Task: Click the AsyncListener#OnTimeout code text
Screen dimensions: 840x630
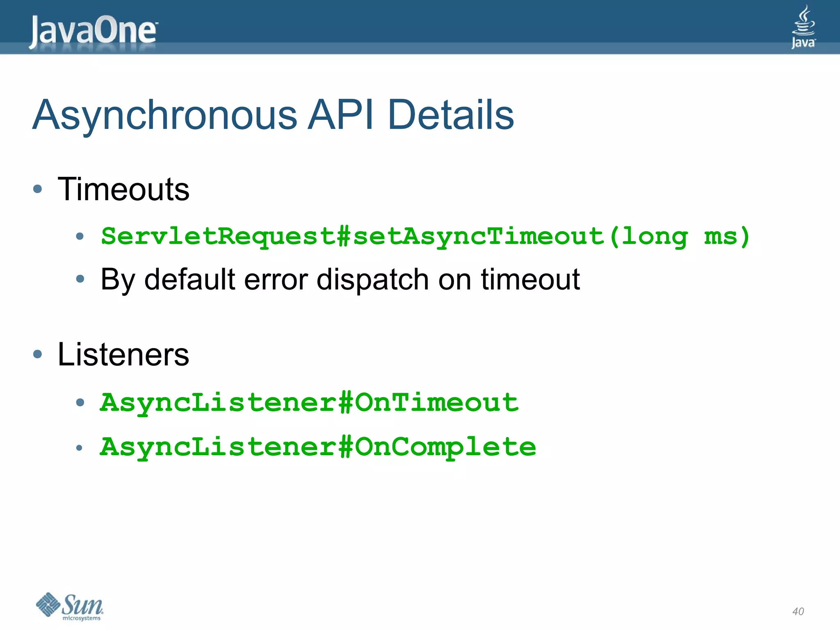Action: click(x=309, y=402)
